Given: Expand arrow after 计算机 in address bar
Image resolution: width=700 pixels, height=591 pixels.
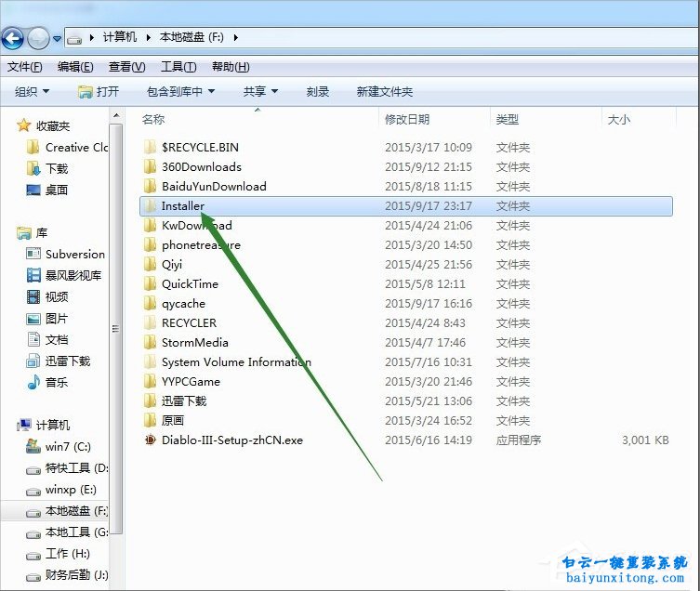Looking at the screenshot, I should coord(148,37).
